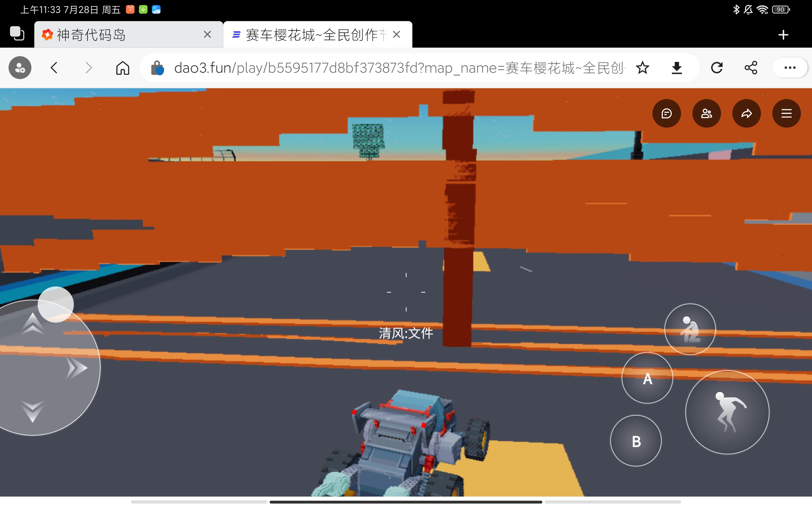
Task: Tap the blue weather notification icon
Action: click(x=156, y=10)
